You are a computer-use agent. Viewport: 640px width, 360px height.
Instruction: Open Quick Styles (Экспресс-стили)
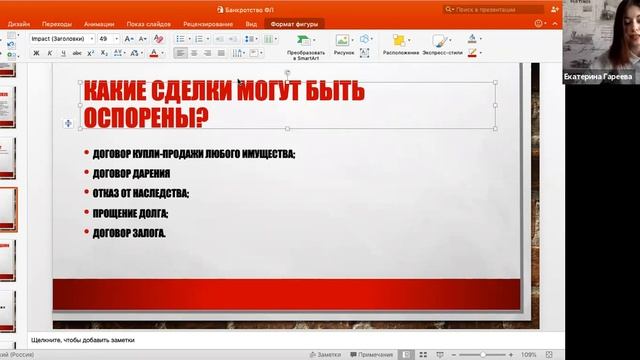coord(442,44)
